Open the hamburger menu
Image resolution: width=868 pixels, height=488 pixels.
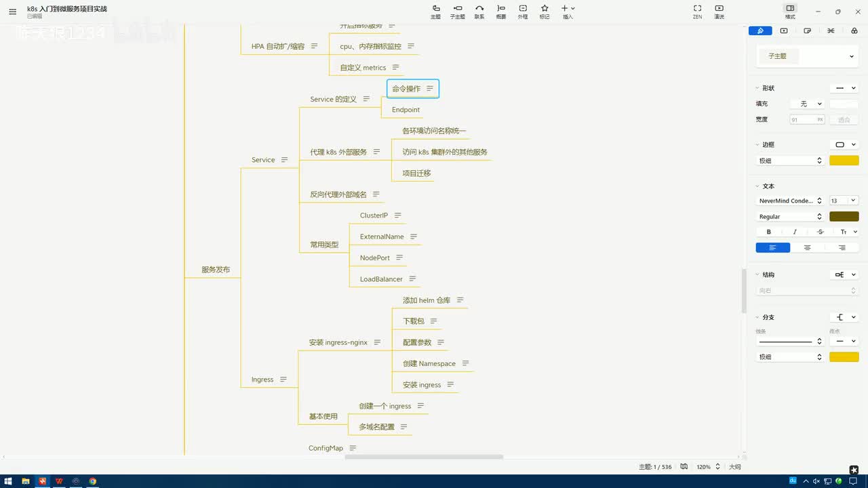[12, 12]
